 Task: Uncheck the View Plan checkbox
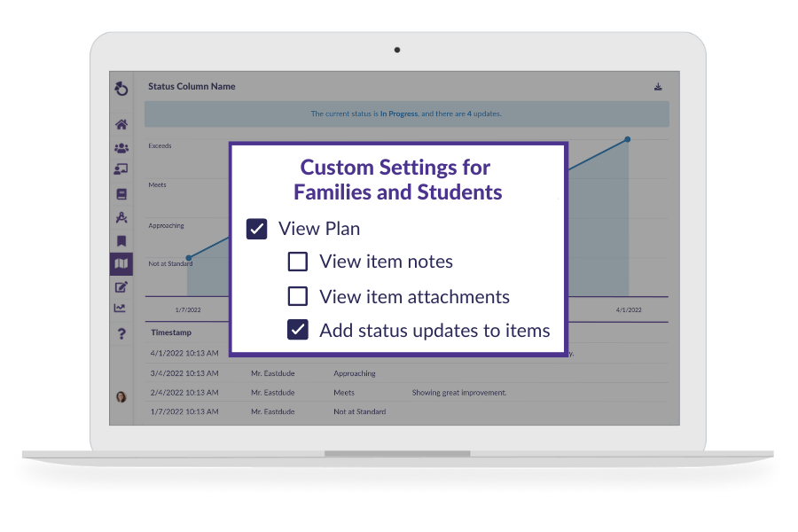point(257,229)
